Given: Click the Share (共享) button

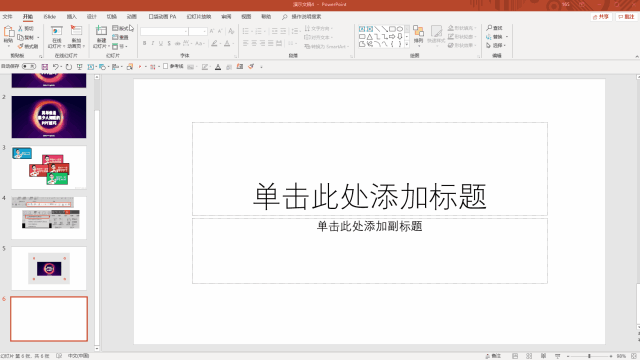Looking at the screenshot, I should [x=601, y=17].
